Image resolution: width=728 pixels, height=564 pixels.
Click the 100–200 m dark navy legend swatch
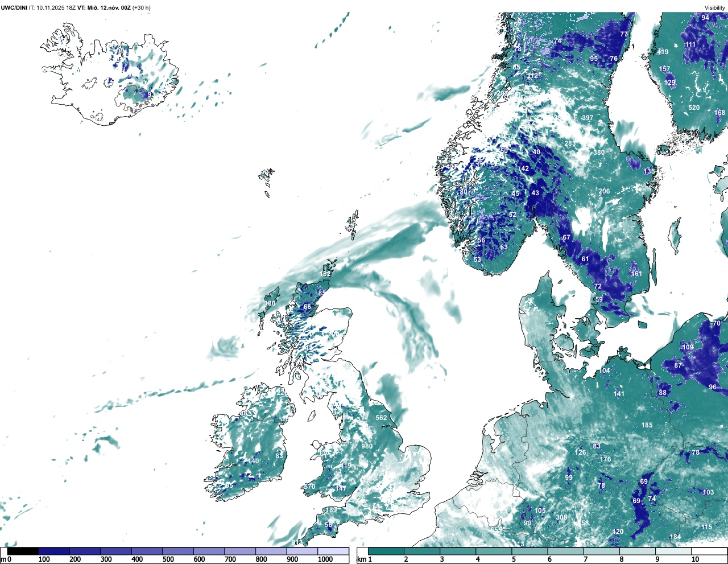point(54,551)
